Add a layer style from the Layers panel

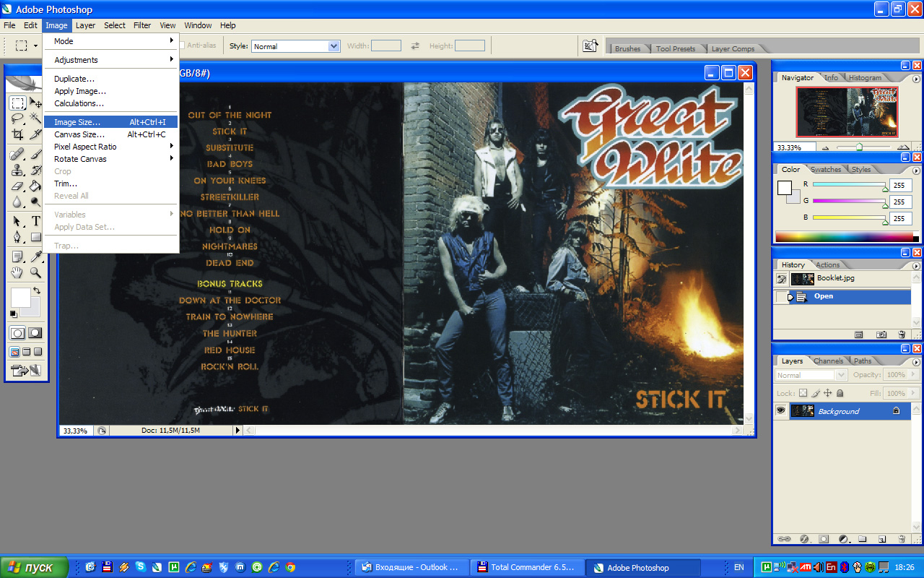pos(803,539)
